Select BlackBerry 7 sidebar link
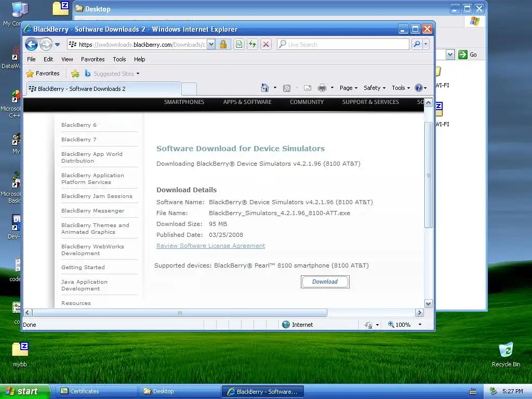 (x=79, y=139)
